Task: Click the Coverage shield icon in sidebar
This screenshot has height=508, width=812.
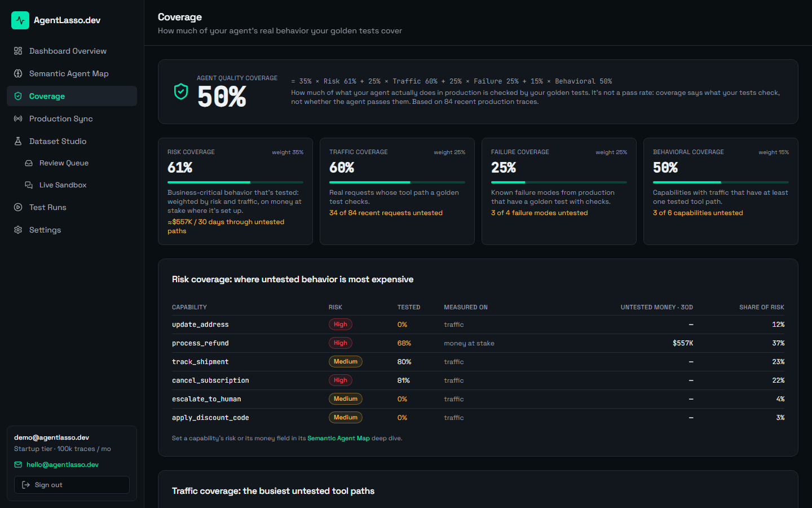Action: (x=18, y=96)
